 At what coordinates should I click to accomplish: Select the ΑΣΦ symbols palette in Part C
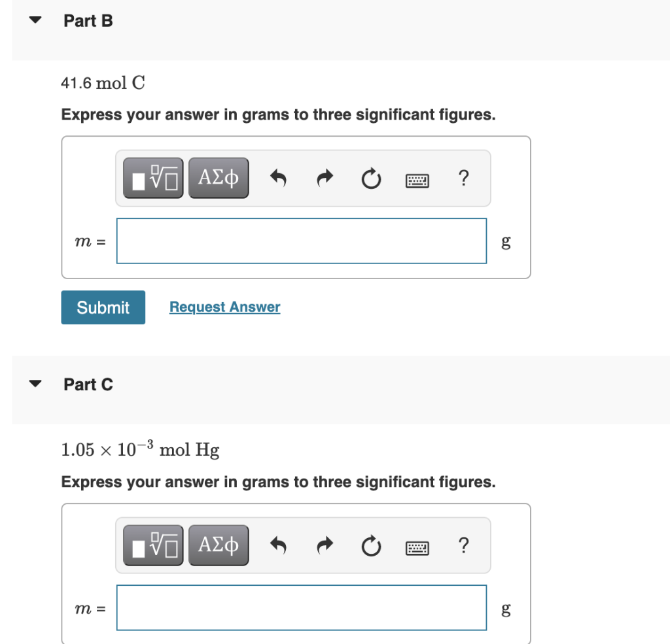219,545
